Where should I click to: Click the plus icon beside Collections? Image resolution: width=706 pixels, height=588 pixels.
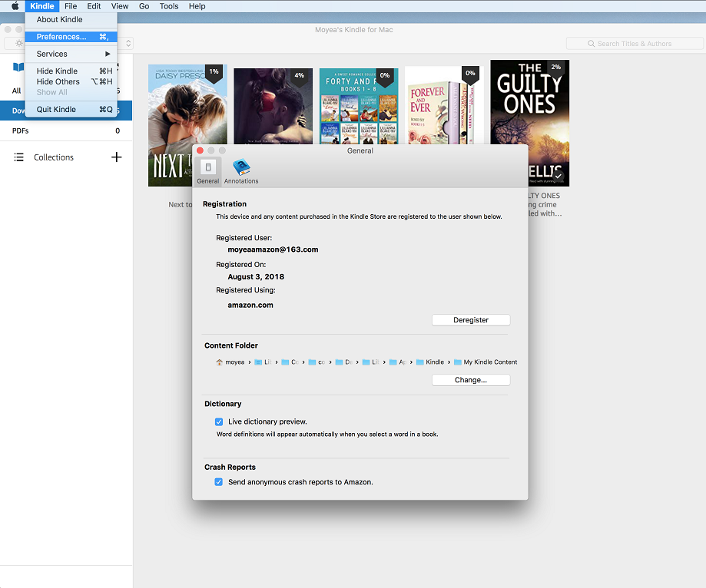coord(117,157)
